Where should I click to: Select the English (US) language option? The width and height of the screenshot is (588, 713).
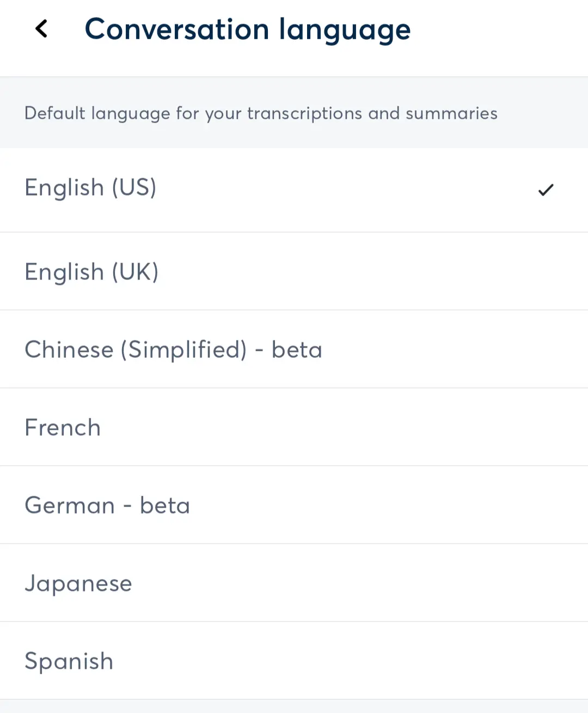coord(294,190)
